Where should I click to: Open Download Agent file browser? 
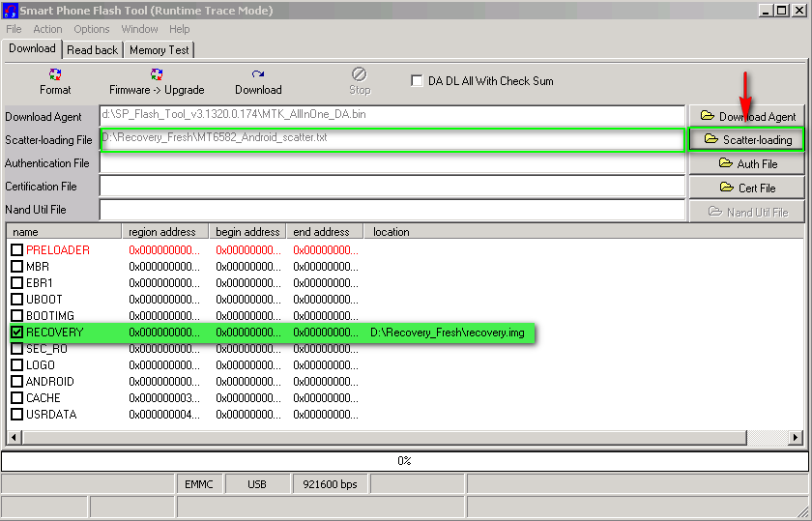747,116
